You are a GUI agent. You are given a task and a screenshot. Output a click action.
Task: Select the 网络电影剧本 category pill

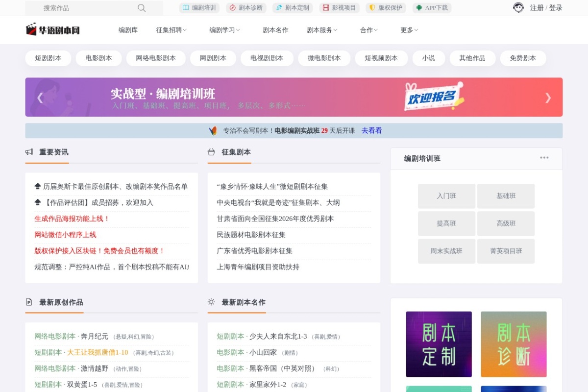(156, 58)
